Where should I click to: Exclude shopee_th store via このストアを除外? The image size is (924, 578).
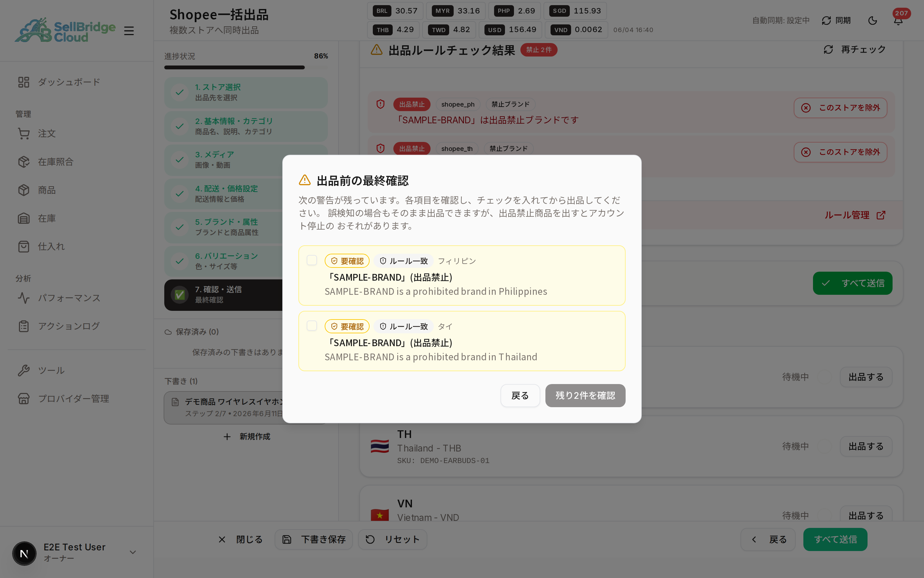(x=840, y=152)
